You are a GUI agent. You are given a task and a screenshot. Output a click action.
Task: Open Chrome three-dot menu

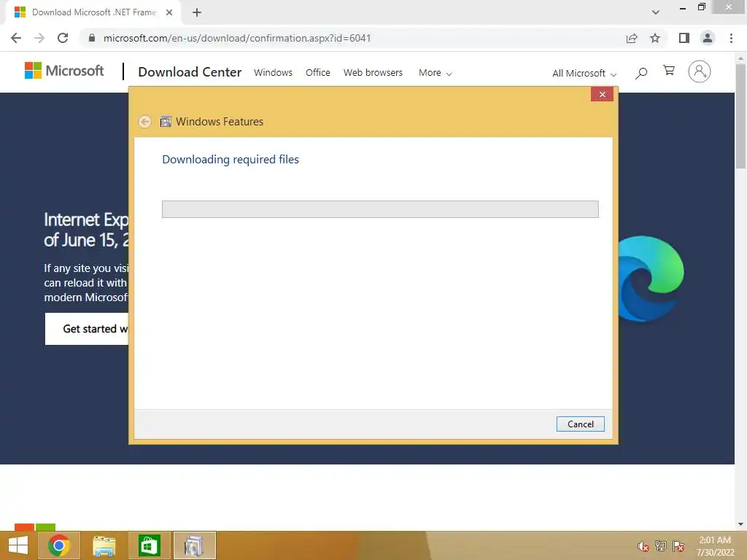pos(731,38)
